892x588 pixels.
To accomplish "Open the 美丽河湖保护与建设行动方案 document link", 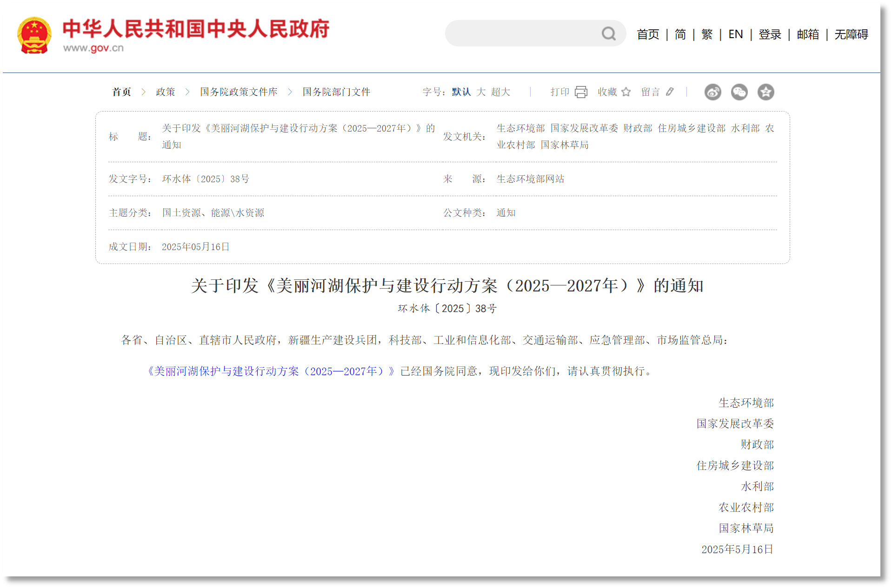I will pos(271,371).
